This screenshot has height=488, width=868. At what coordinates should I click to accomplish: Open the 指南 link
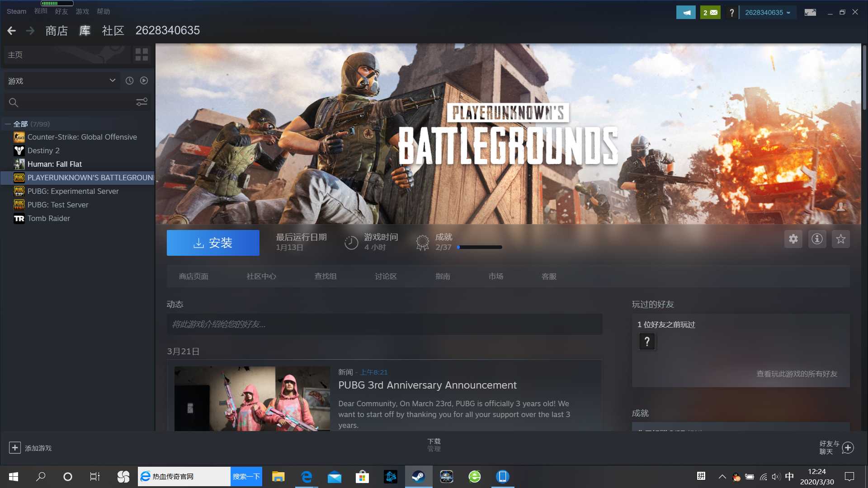(443, 276)
